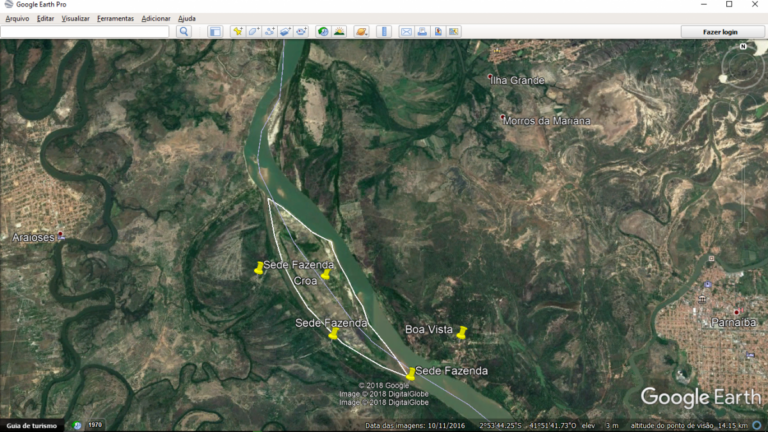This screenshot has width=768, height=432.
Task: Click the imagery date in status bar
Action: 415,426
